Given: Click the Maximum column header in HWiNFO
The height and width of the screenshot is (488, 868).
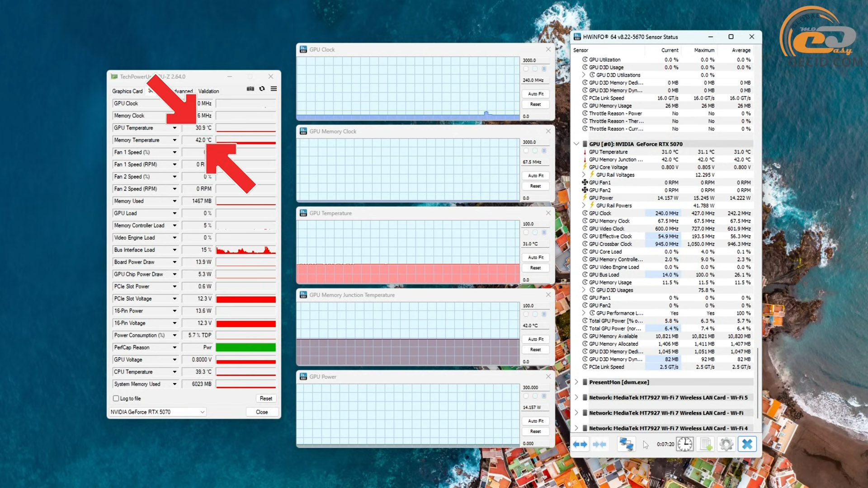Looking at the screenshot, I should click(704, 50).
